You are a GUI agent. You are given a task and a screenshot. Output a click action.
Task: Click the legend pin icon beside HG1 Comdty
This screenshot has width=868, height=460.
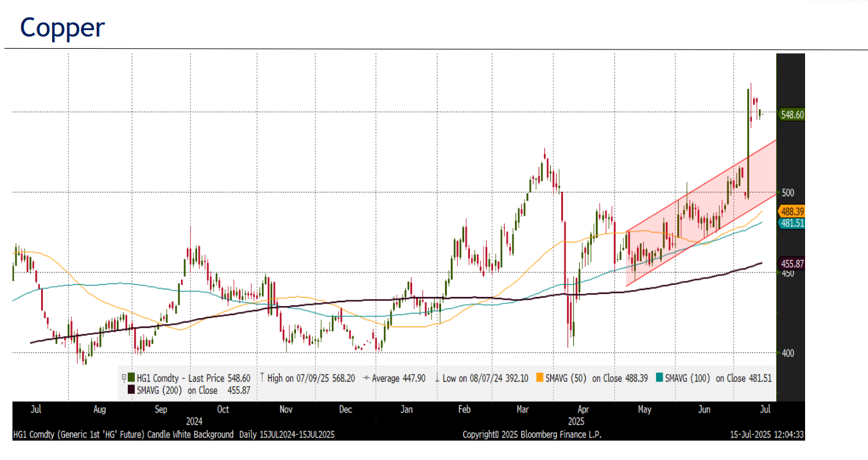point(123,379)
